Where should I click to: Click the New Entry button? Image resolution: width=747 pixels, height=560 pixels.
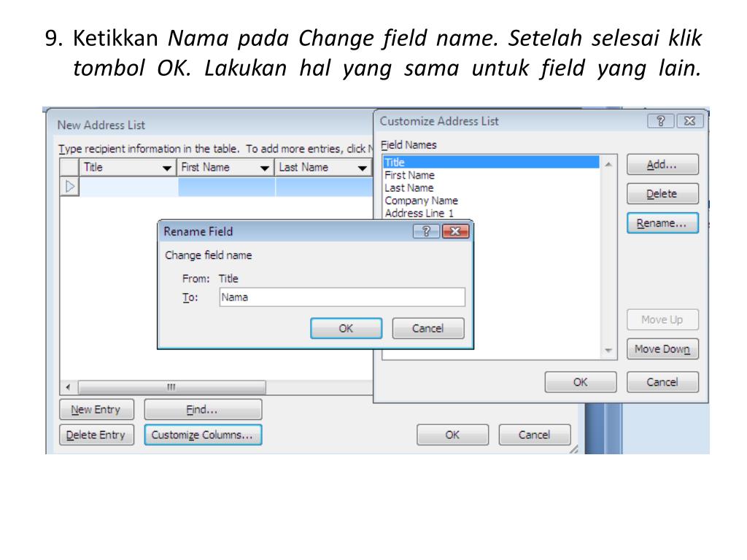point(97,410)
